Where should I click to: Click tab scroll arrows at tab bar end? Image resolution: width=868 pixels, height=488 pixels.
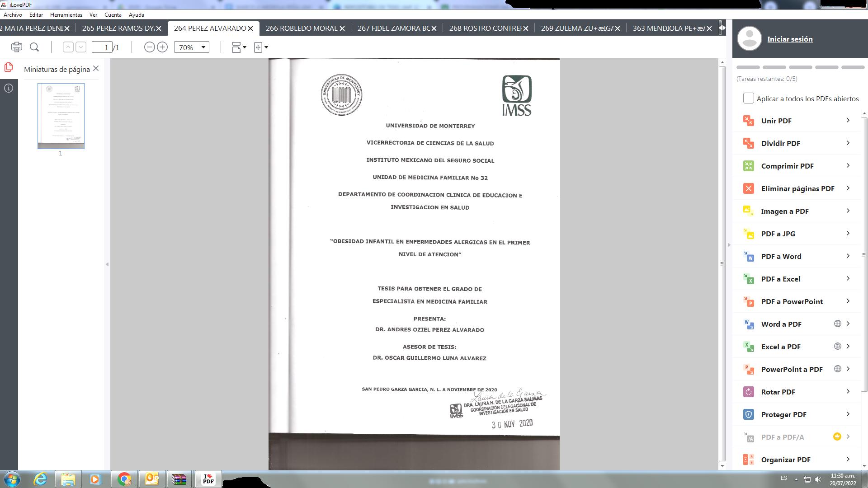point(722,28)
